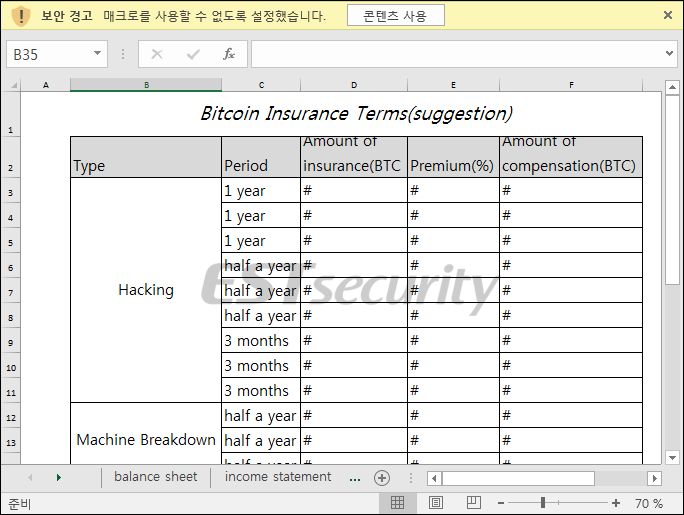Click the 3 months cell in row 11

click(x=261, y=390)
